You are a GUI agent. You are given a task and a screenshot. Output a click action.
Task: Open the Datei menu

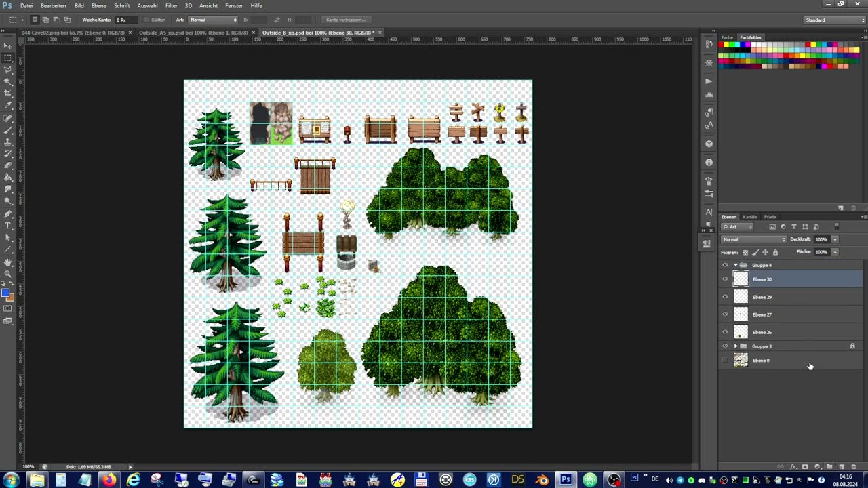click(26, 5)
